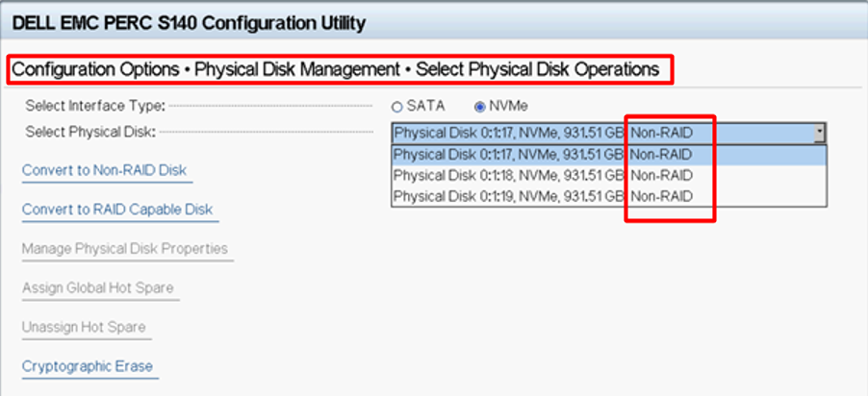Screen dimensions: 868x396
Task: Select the NVMe interface radio button
Action: (479, 106)
